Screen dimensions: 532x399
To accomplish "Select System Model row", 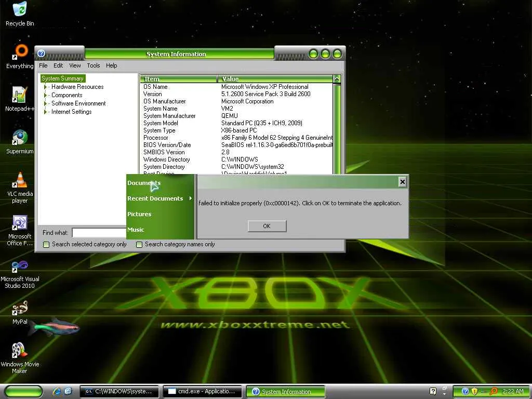I will click(236, 123).
